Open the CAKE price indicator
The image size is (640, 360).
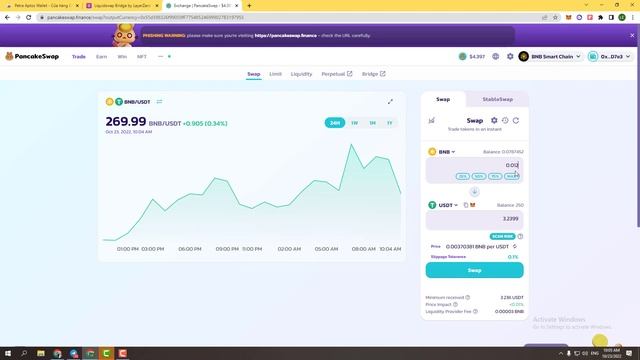472,56
